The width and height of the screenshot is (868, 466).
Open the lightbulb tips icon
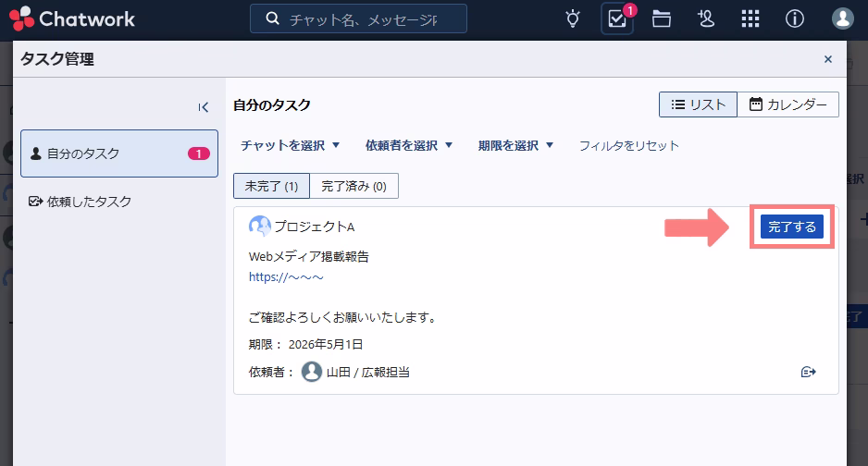573,18
